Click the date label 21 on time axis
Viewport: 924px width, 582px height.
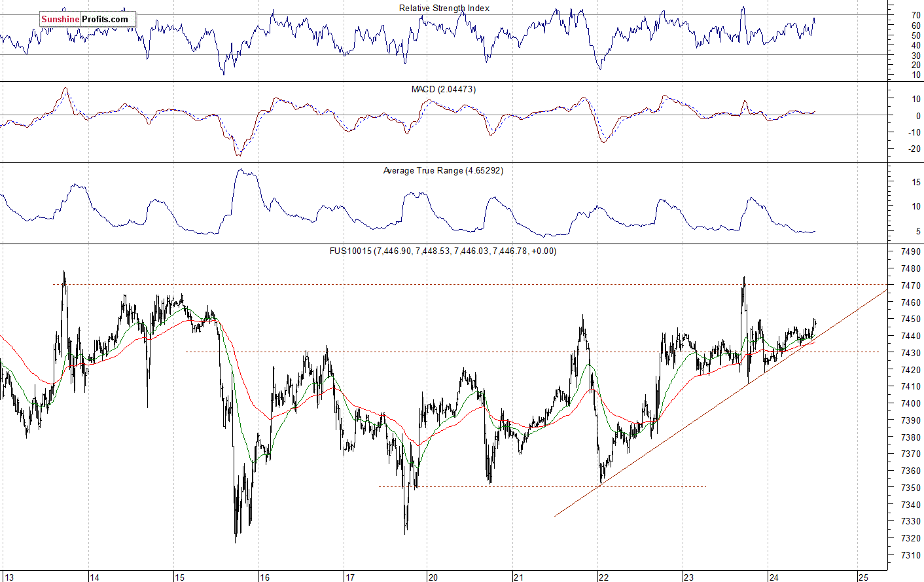pos(518,577)
